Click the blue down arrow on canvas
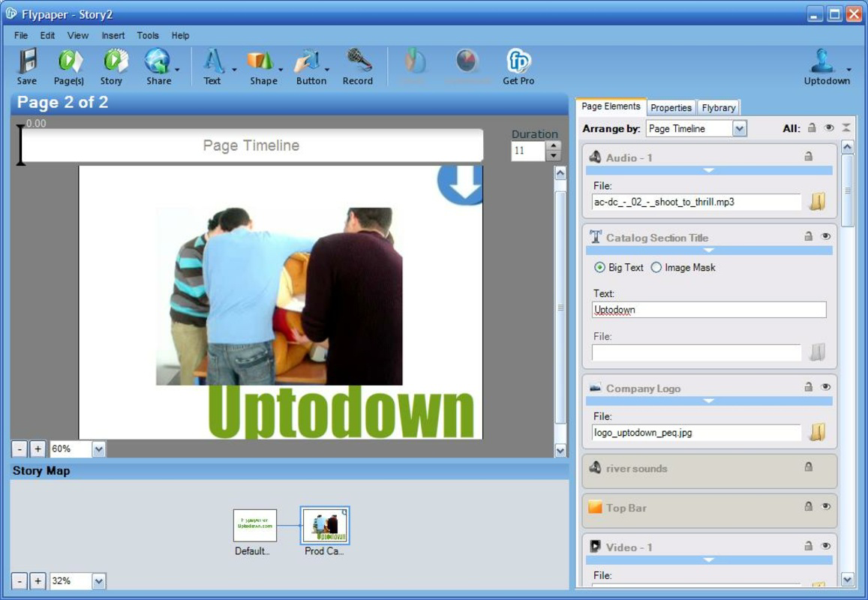The height and width of the screenshot is (600, 868). (x=461, y=184)
